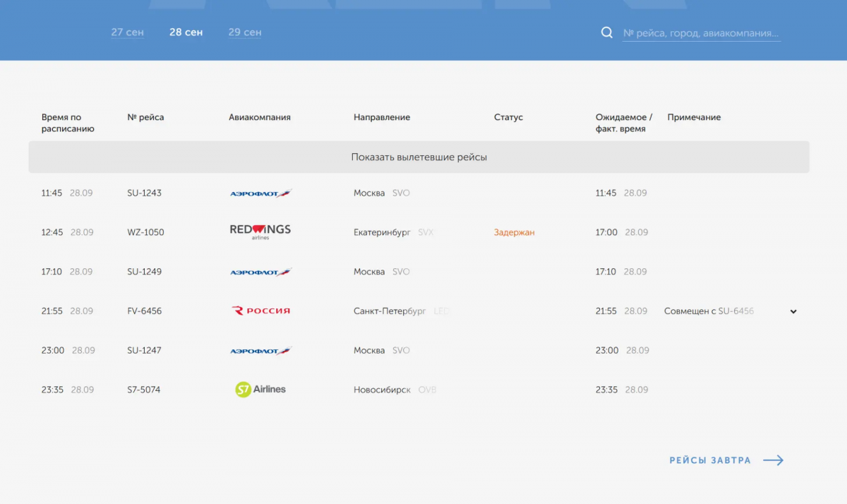Click the Rossiya airline logo
The image size is (847, 504).
coord(260,311)
